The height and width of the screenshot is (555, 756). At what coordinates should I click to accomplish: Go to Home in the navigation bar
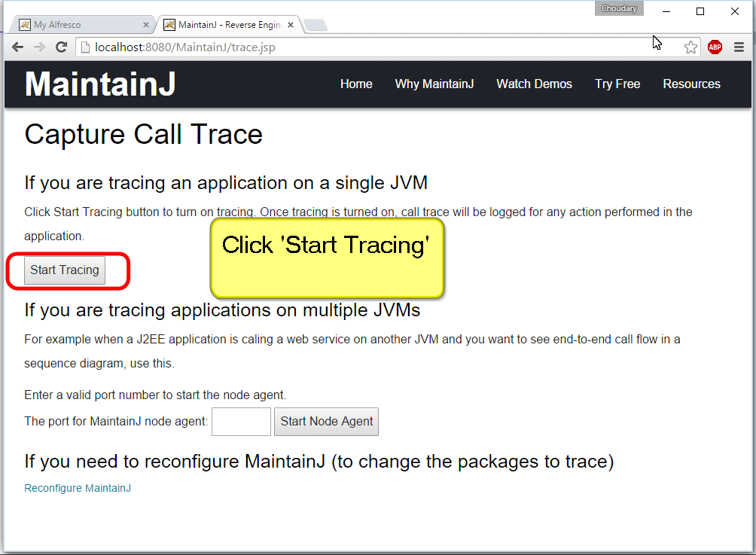tap(356, 84)
